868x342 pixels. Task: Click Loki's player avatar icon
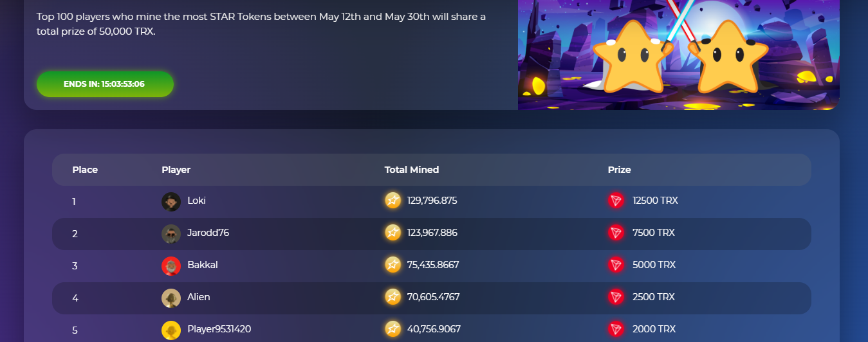coord(171,201)
